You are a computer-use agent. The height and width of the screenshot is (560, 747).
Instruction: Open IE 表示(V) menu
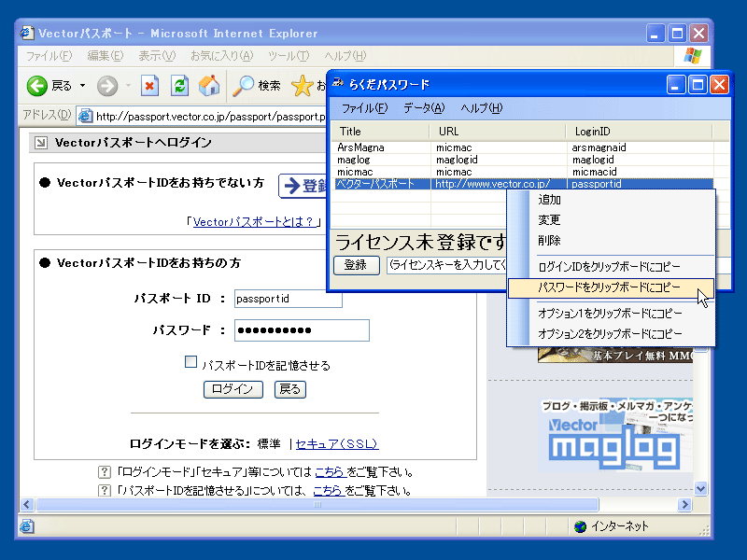157,56
